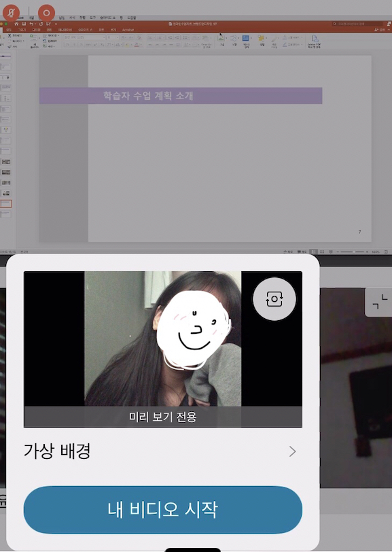Tap the chevron beside 가상 배경
The height and width of the screenshot is (552, 392).
(292, 451)
